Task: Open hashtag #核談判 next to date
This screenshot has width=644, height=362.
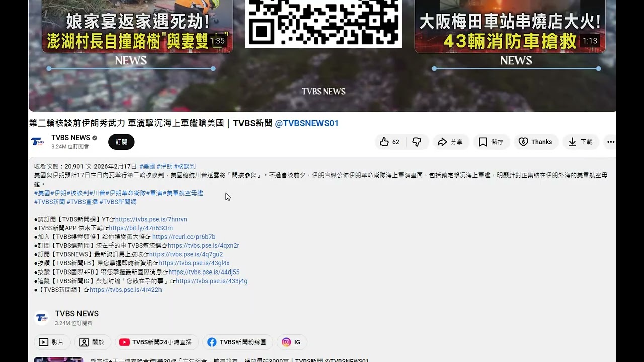Action: [x=185, y=166]
